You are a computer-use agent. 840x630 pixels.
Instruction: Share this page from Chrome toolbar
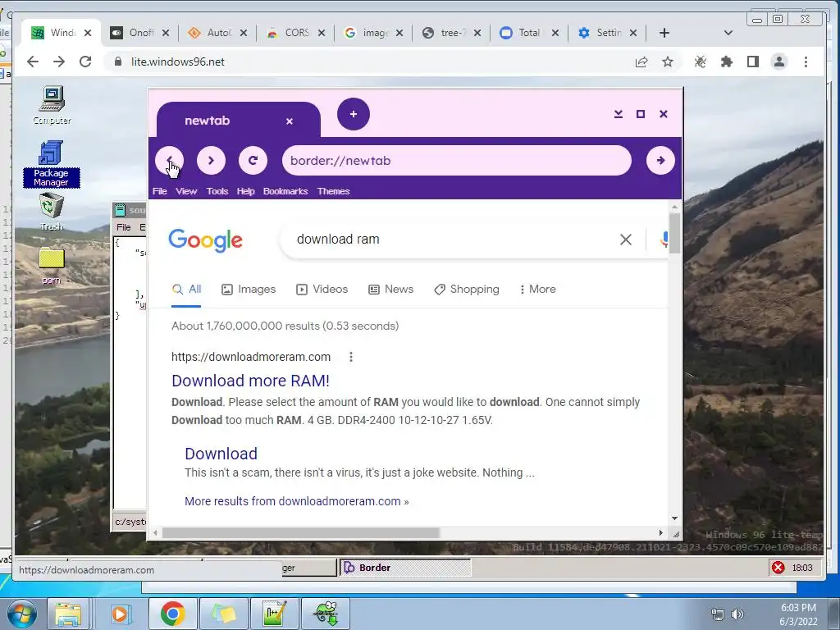[x=641, y=62]
